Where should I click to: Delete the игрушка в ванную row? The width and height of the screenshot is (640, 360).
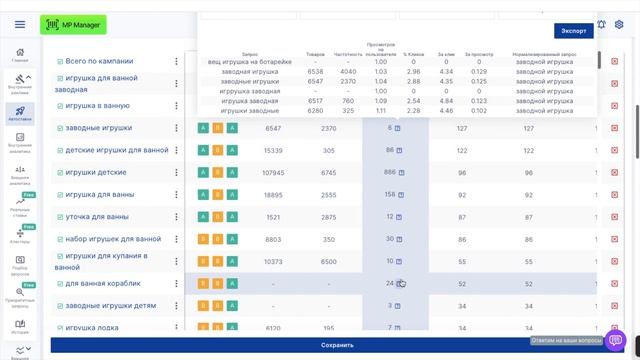coord(614,106)
